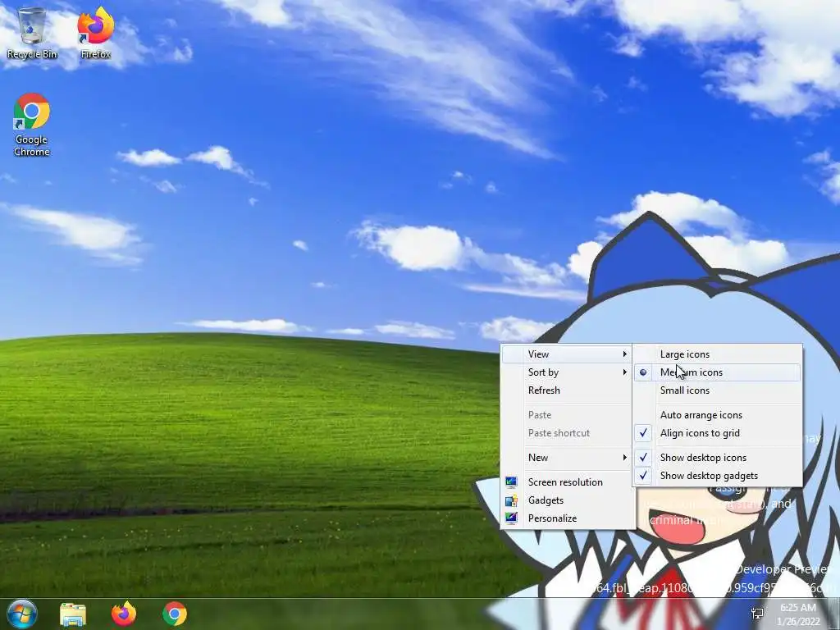Uncheck Align icons to grid
Screen dimensions: 840x630
(x=717, y=433)
